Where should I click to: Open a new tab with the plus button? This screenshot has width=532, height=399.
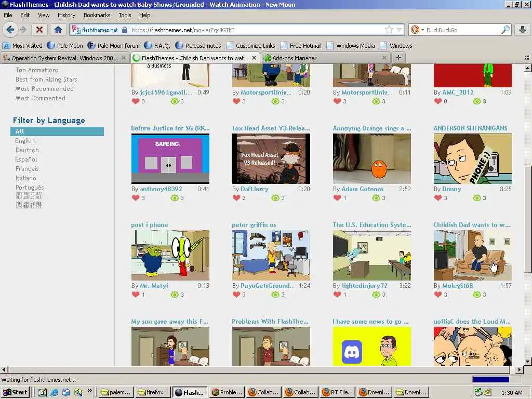coord(398,58)
